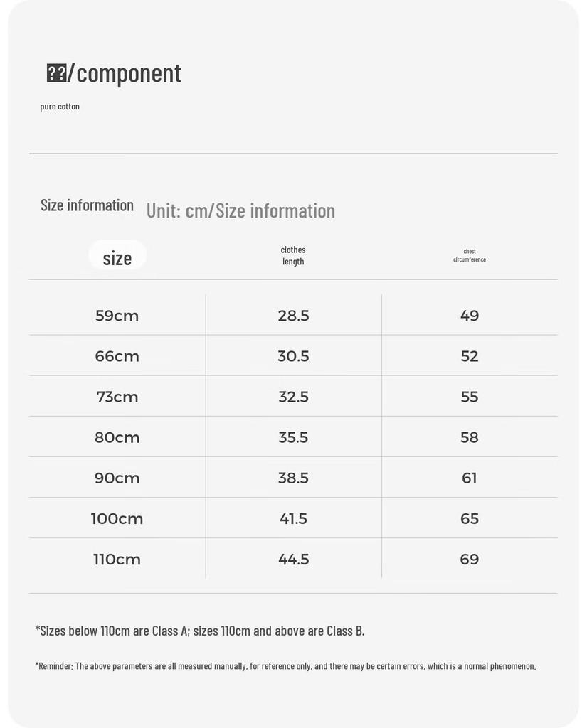587x728 pixels.
Task: Click the 44.5 clothes length value
Action: tap(293, 559)
